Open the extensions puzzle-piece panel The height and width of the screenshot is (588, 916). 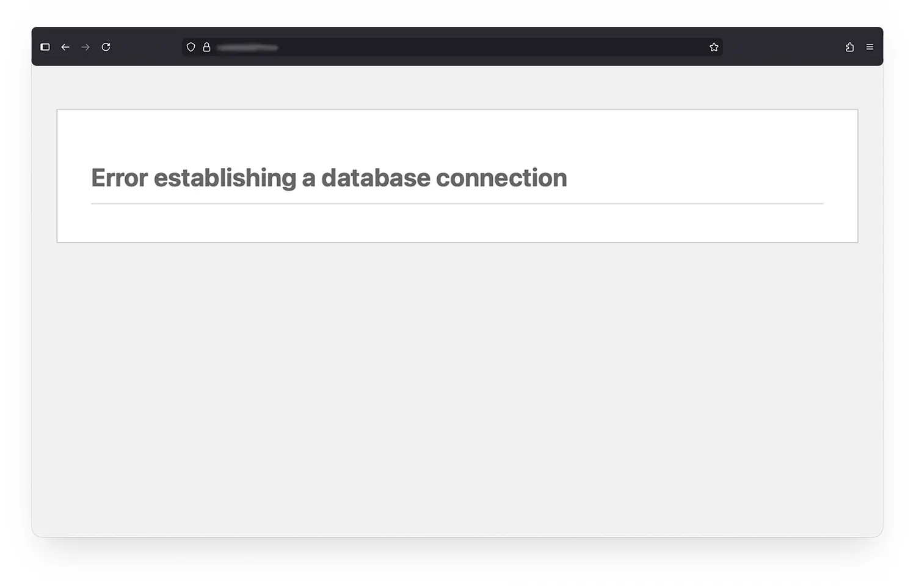(849, 47)
